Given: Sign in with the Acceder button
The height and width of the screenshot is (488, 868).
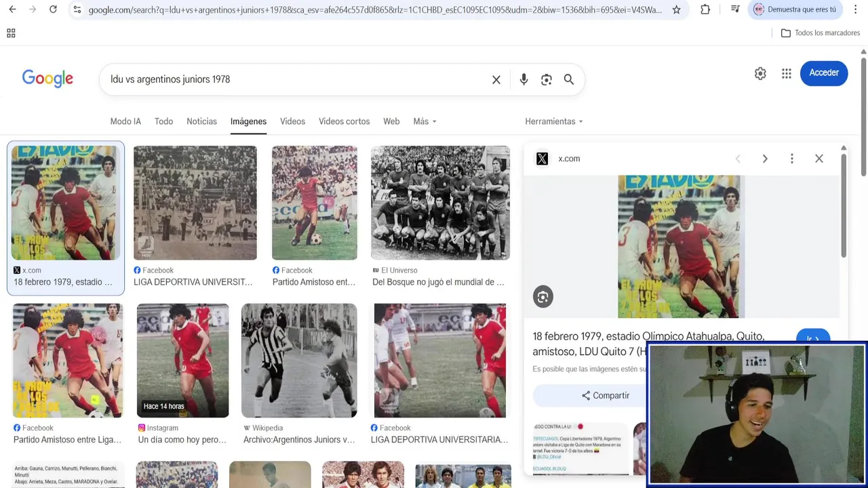Looking at the screenshot, I should click(x=824, y=73).
